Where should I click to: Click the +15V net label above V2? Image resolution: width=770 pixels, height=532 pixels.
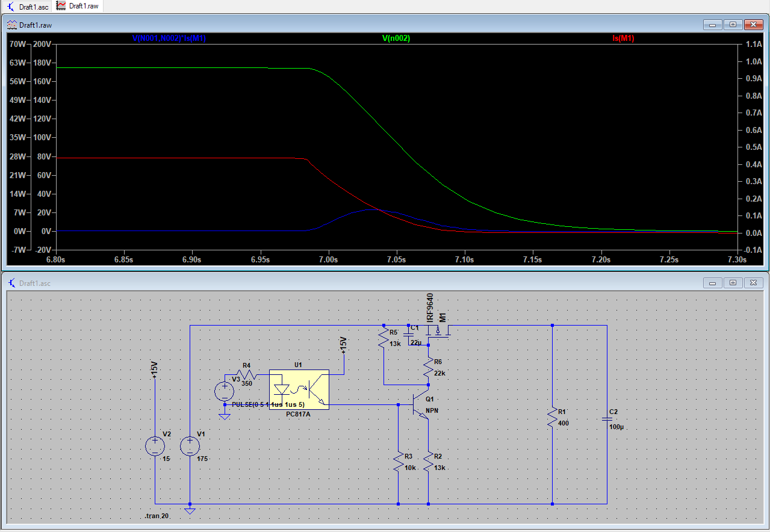pyautogui.click(x=154, y=371)
